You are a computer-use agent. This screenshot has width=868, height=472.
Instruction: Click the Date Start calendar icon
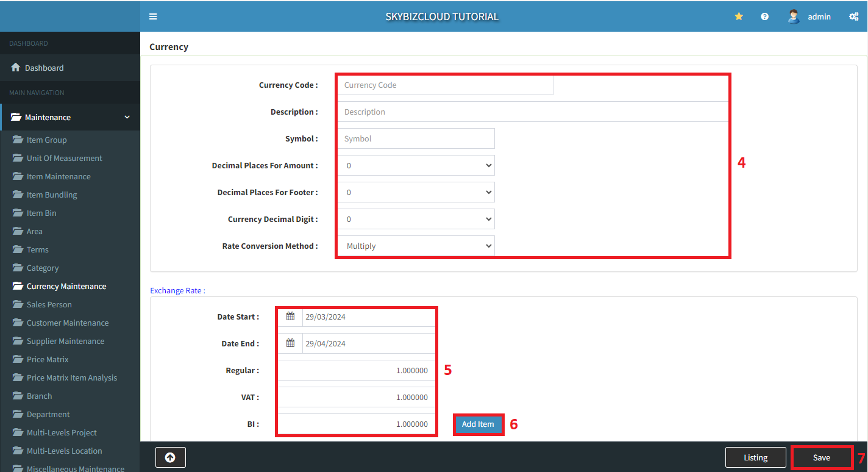click(x=290, y=316)
